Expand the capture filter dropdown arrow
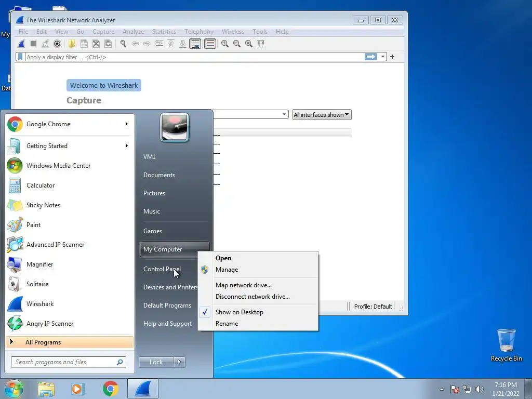Image resolution: width=532 pixels, height=399 pixels. [284, 114]
